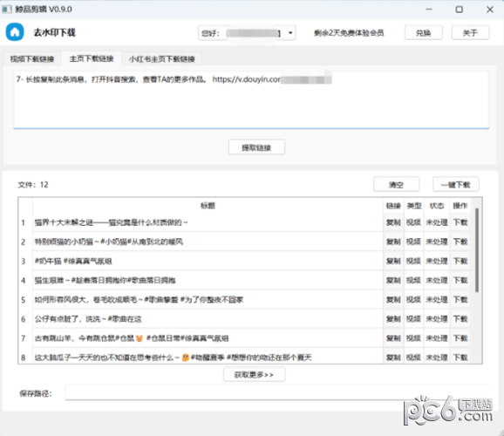Open the 小红书主页下载链接 tab
The height and width of the screenshot is (436, 504).
click(161, 58)
